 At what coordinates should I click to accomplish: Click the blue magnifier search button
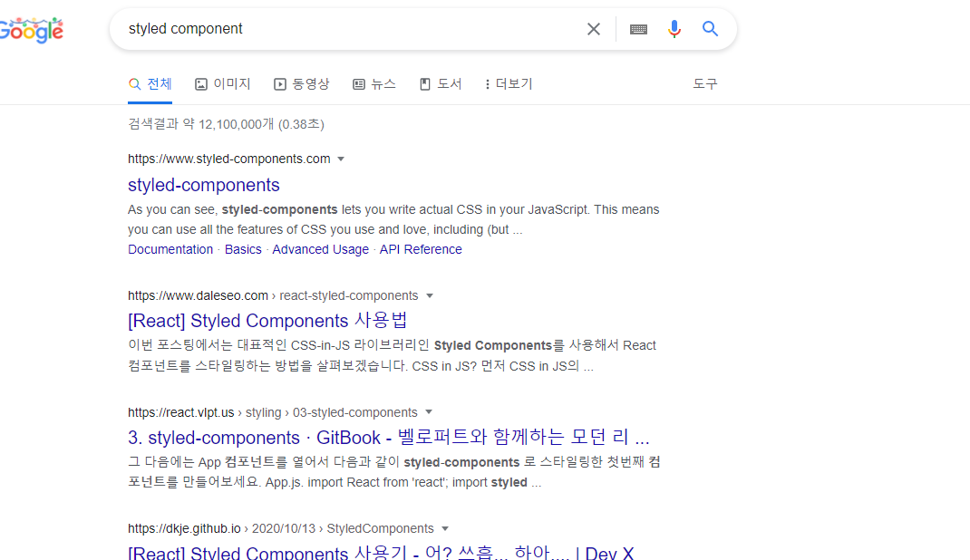(x=710, y=28)
